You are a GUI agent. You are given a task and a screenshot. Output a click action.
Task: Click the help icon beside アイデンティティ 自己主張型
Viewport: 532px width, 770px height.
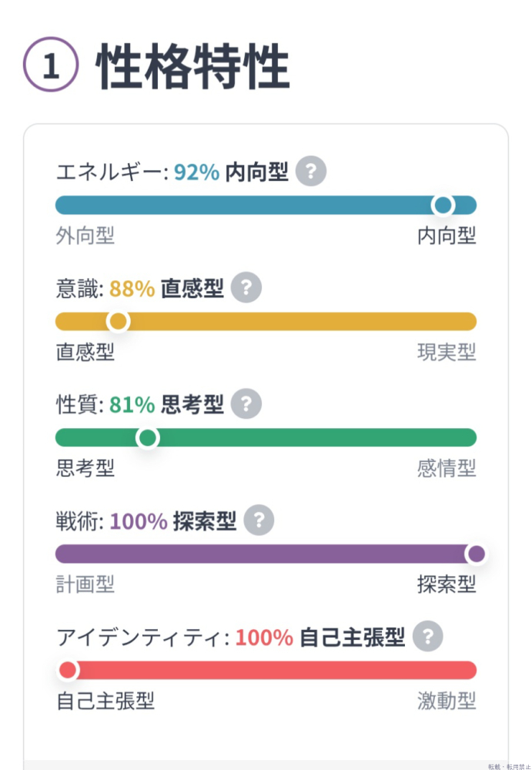tap(428, 637)
